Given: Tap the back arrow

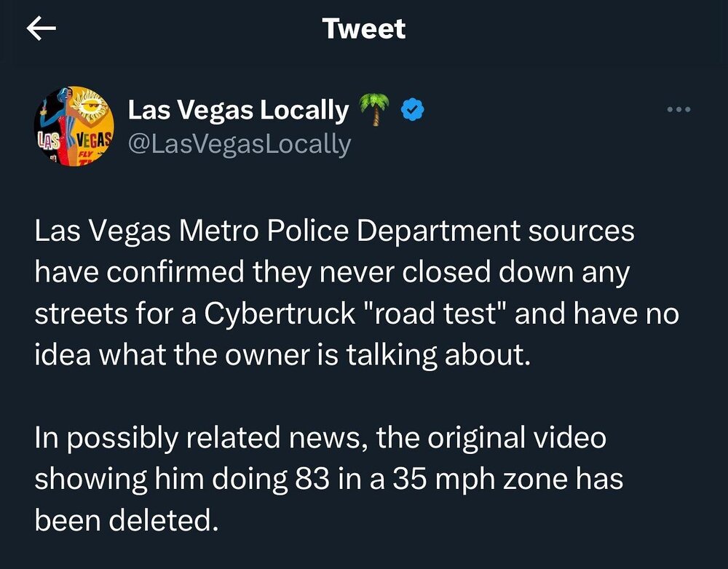Looking at the screenshot, I should [x=41, y=28].
